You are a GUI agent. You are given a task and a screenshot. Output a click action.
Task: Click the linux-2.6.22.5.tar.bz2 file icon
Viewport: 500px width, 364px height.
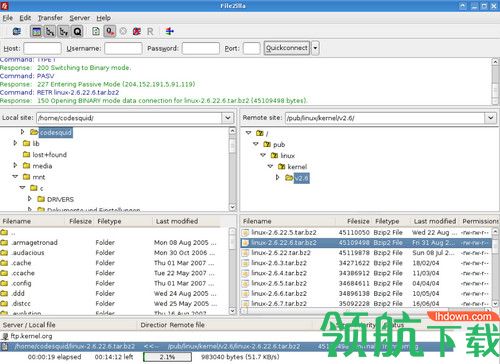pos(246,233)
